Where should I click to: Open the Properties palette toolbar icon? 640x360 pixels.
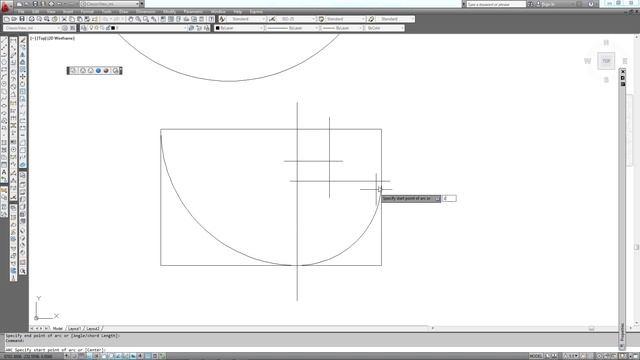pyautogui.click(x=163, y=19)
